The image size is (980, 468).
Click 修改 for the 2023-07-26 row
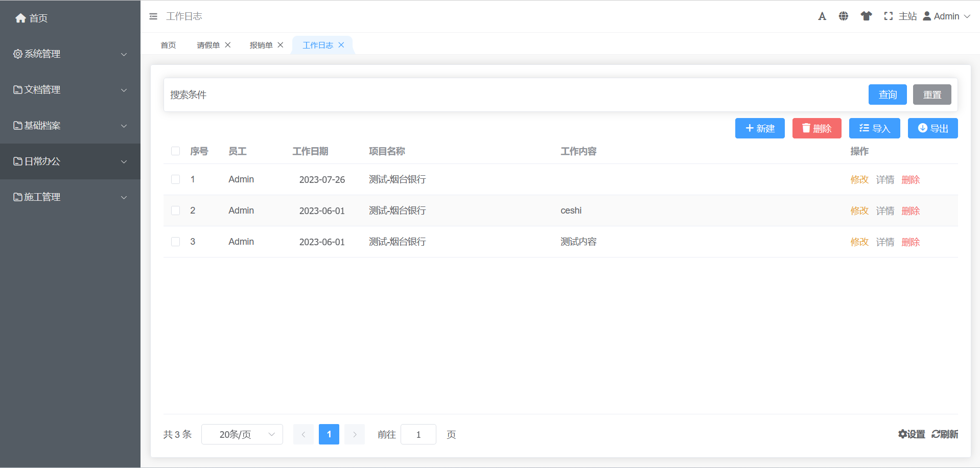[x=859, y=179]
